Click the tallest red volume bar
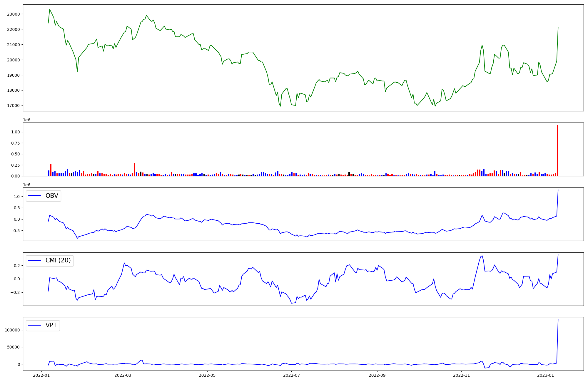Screen dimensions: 588x382 557,150
